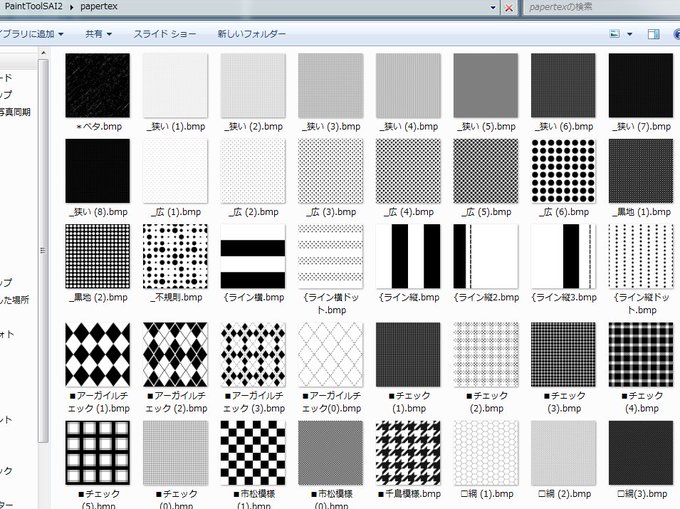Open the _狭い (1).bmp file icon
Image resolution: width=680 pixels, height=509 pixels.
click(x=175, y=85)
